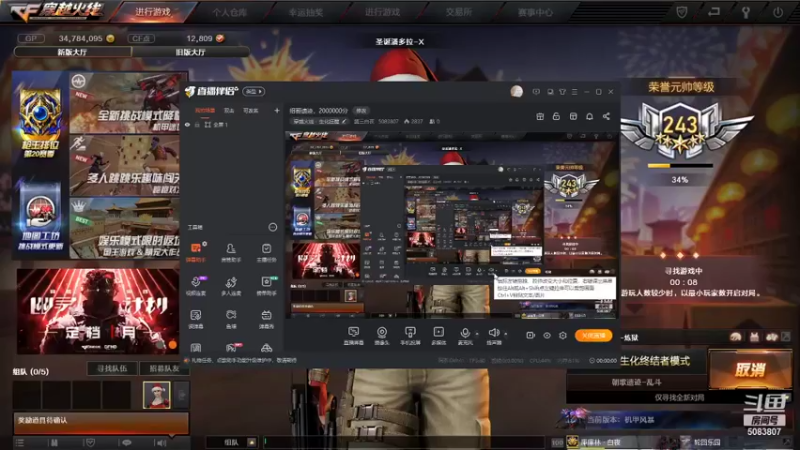Click the 取消 matchmaking cancel button

(x=750, y=369)
